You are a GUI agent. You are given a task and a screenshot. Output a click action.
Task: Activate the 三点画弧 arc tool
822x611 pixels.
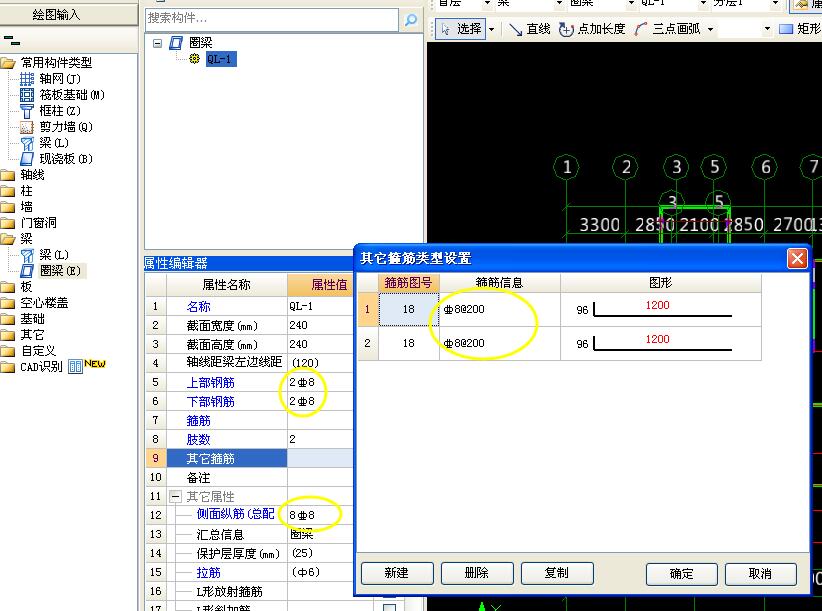(x=667, y=29)
